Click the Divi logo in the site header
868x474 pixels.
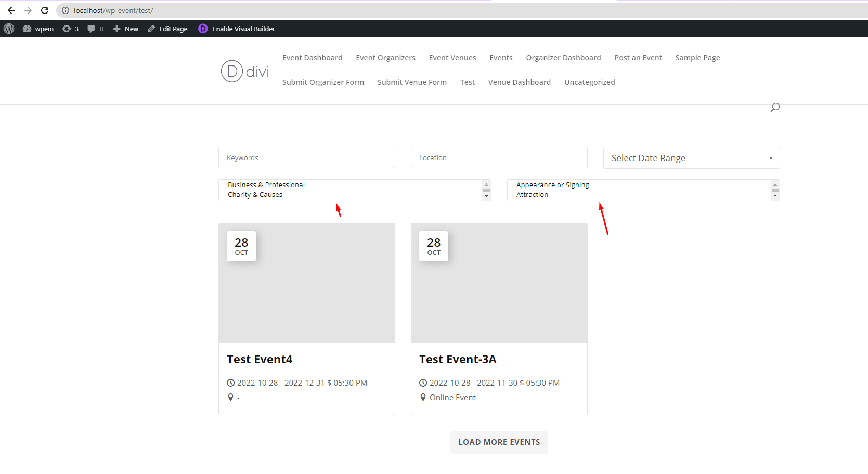tap(244, 71)
